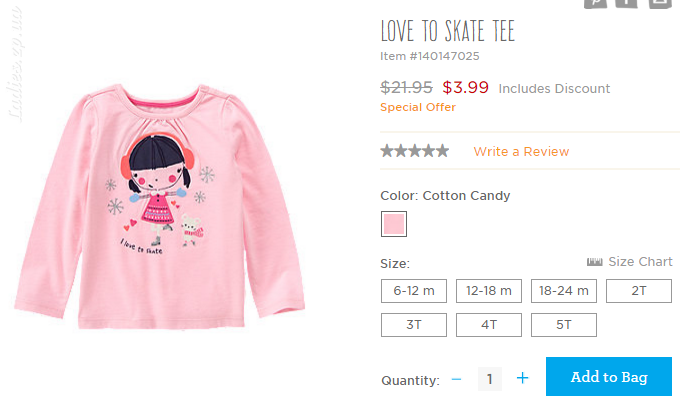This screenshot has width=680, height=396.
Task: Open the Size Chart link
Action: 640,262
